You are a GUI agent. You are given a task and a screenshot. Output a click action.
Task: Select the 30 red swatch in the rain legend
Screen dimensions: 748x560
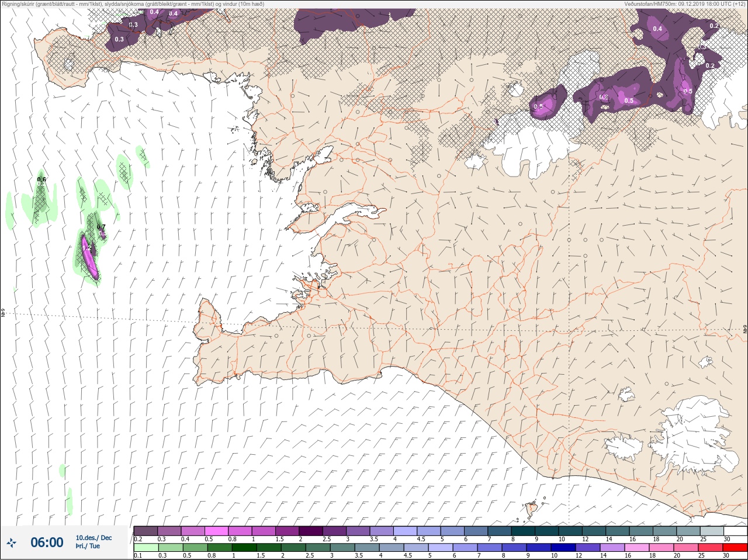[x=735, y=548]
